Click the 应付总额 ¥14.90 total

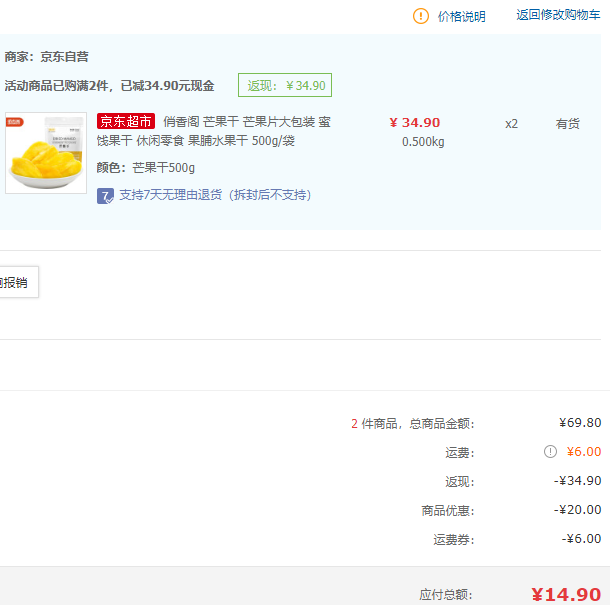point(565,595)
